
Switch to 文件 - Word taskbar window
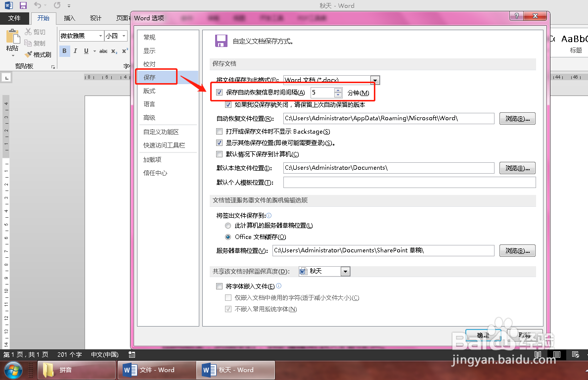click(156, 370)
